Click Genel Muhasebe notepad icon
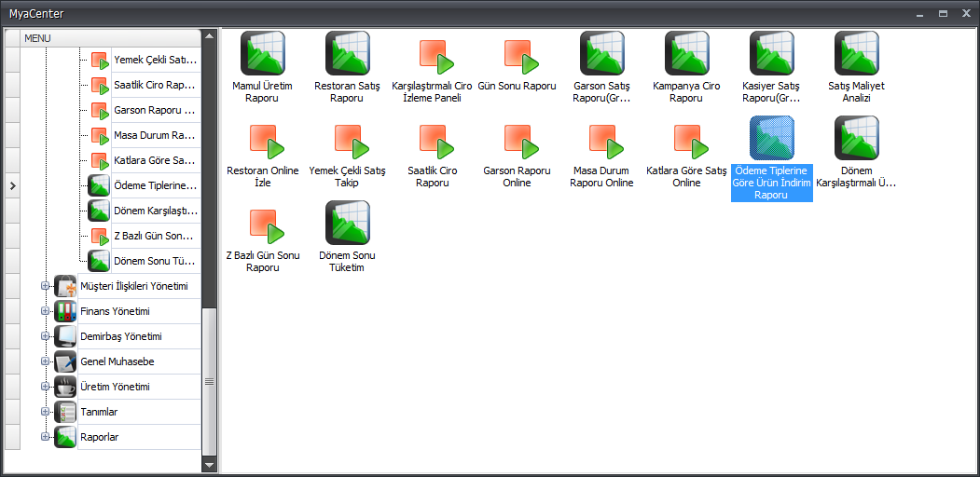Screen dimensions: 980x477 tap(65, 361)
